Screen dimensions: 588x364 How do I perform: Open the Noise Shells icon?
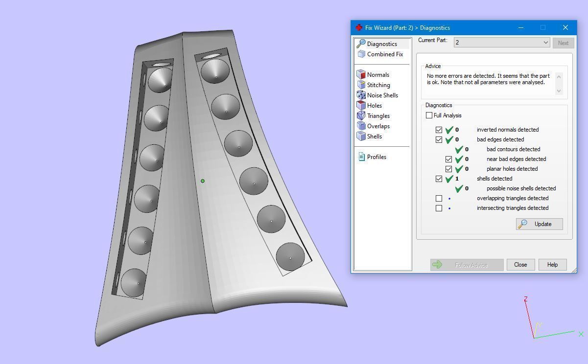tap(361, 95)
